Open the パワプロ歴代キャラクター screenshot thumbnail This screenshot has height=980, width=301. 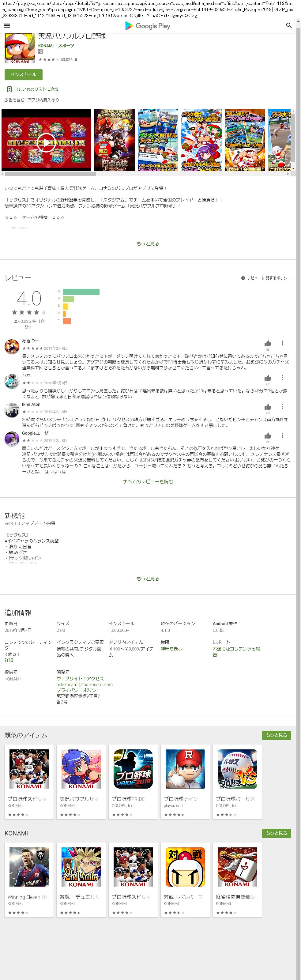pos(201,140)
